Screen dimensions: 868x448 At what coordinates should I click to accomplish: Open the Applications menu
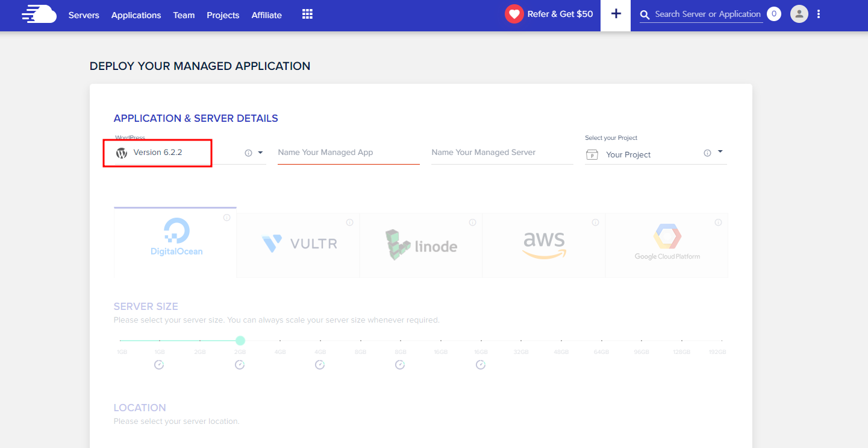136,15
